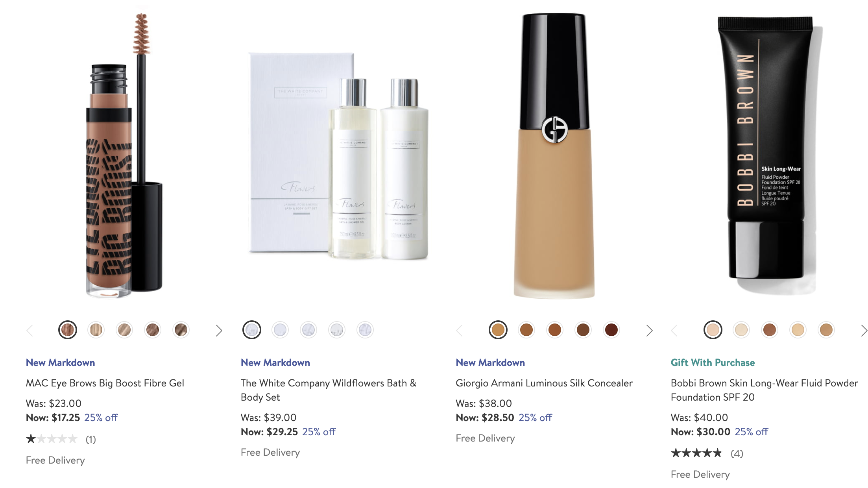The height and width of the screenshot is (488, 868).
Task: Select fifth MAC brow gel shade swatch
Action: (x=181, y=330)
